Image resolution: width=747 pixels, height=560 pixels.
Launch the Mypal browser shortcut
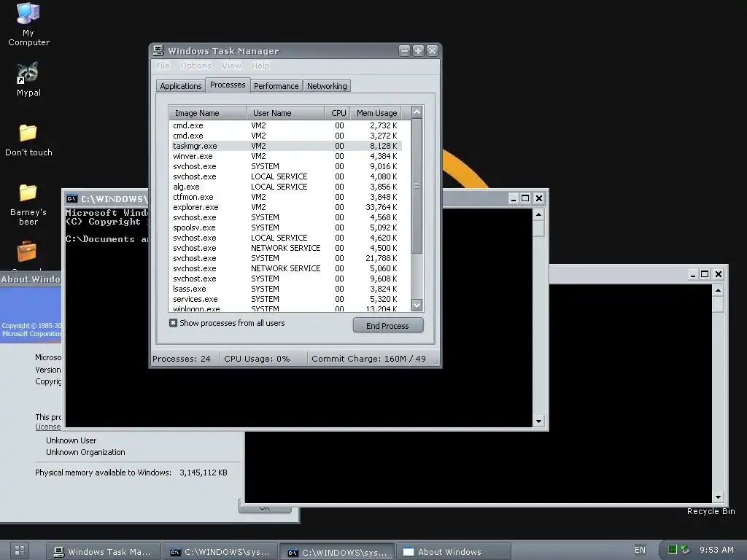(28, 79)
